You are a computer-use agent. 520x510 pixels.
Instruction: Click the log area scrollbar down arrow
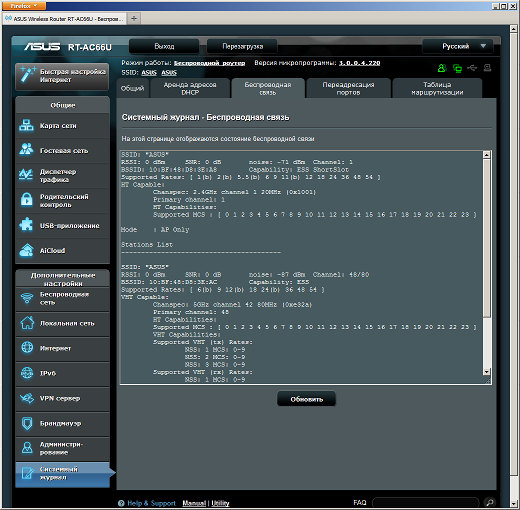487,372
